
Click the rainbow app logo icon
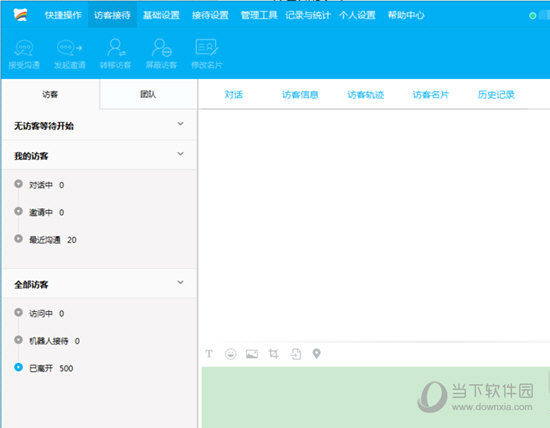click(20, 15)
